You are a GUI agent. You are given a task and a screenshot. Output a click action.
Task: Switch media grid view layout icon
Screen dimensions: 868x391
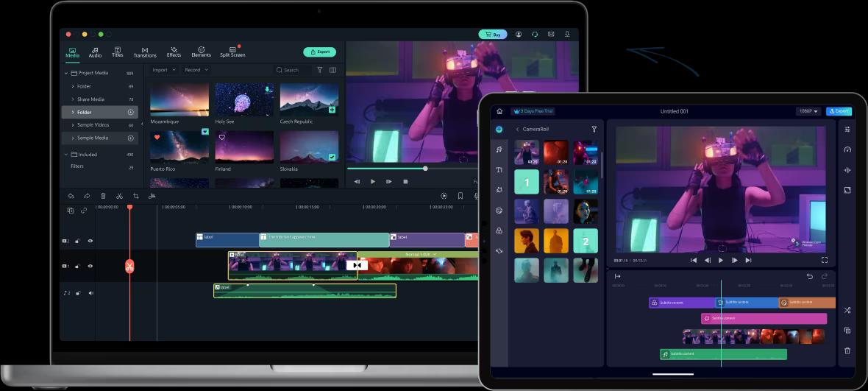tap(332, 70)
